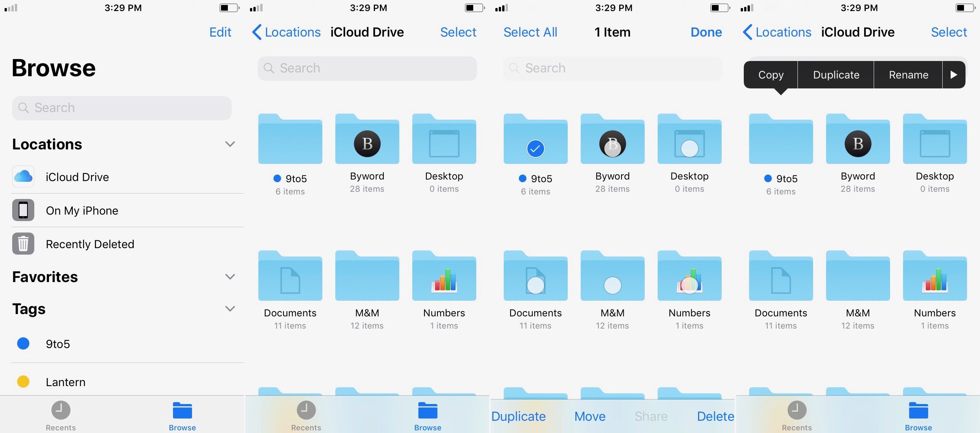Open the Documents folder
The width and height of the screenshot is (980, 433).
(x=290, y=277)
